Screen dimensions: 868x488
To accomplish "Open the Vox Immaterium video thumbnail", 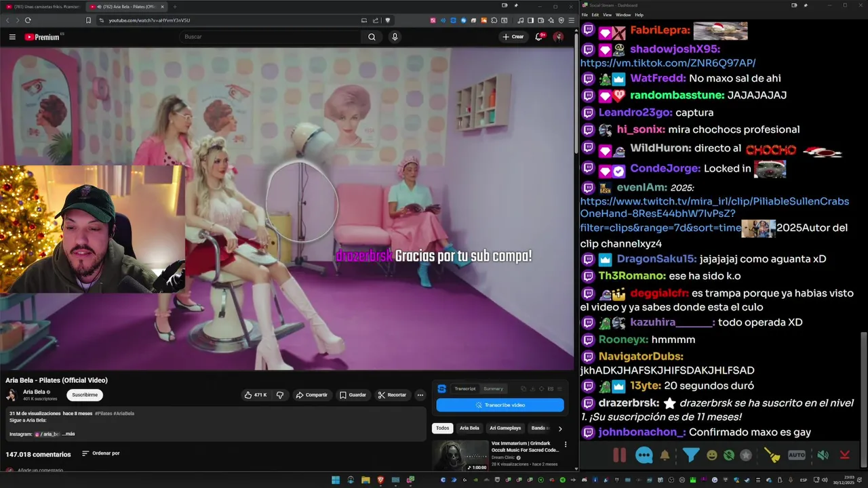I will pyautogui.click(x=460, y=455).
